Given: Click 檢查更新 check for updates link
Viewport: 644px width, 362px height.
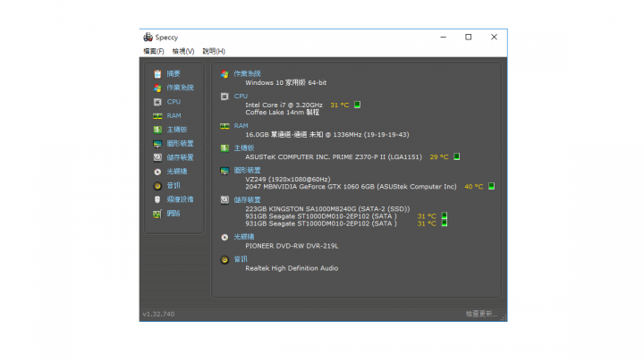Looking at the screenshot, I should pyautogui.click(x=481, y=314).
